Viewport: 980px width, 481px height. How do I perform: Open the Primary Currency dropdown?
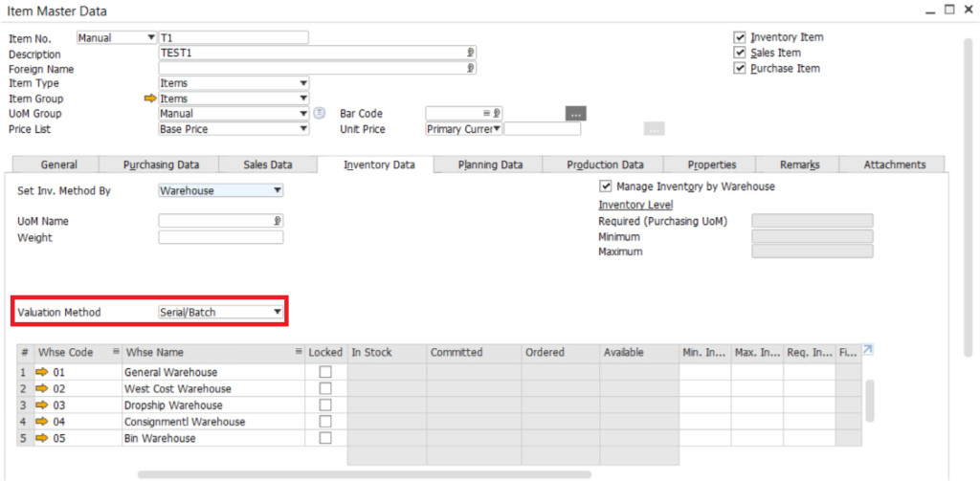tap(464, 129)
